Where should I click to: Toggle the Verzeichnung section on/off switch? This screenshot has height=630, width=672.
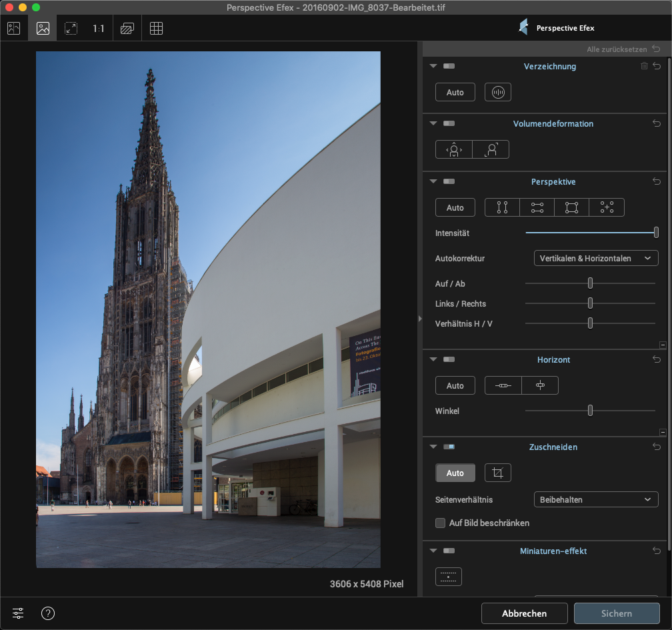pyautogui.click(x=449, y=67)
